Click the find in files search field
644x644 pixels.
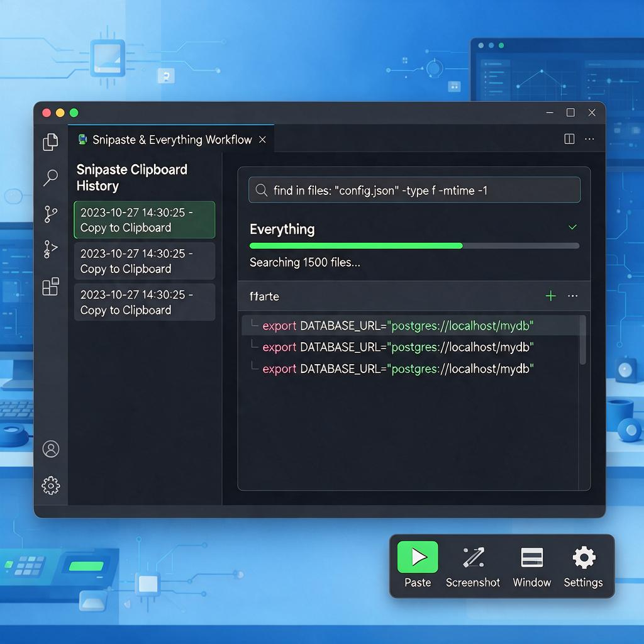pos(414,190)
